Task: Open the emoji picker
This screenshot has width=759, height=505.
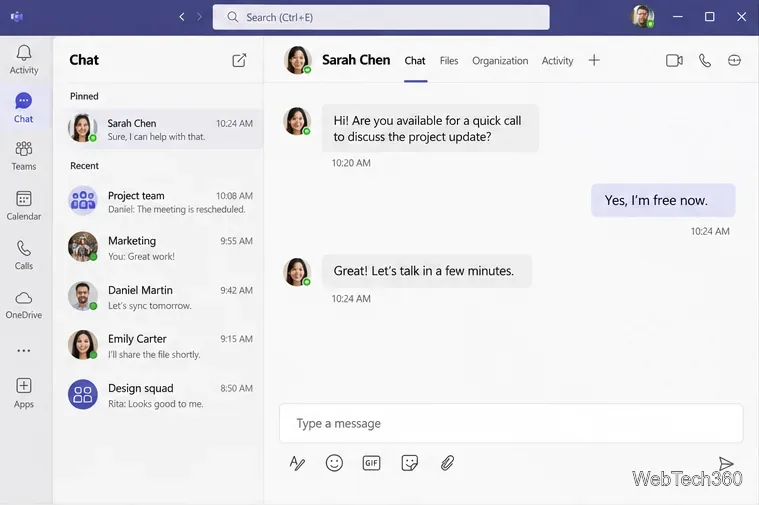Action: point(334,463)
